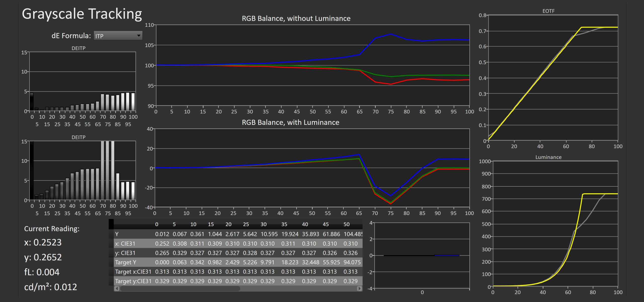
Task: Click the table's right scroll arrow
Action: (359, 288)
